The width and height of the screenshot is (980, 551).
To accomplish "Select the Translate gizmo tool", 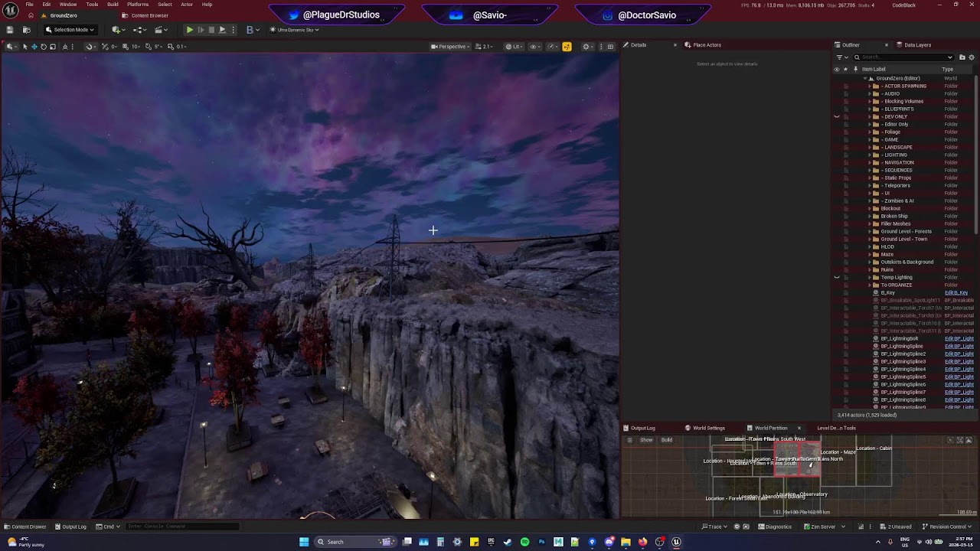I will tap(34, 47).
